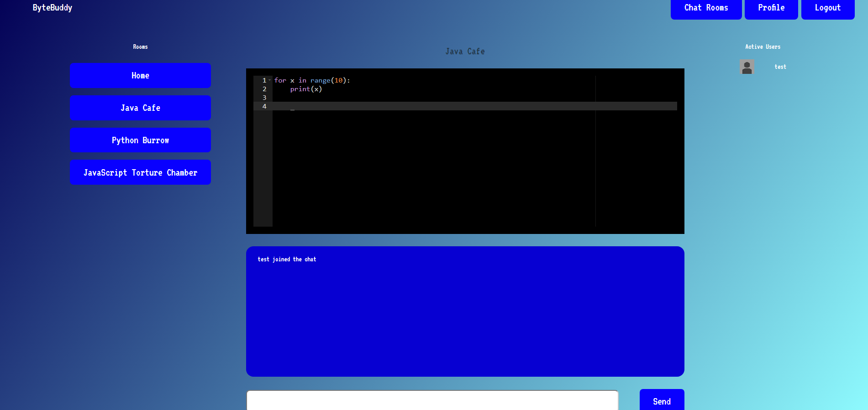Click line number 1 in editor gutter
The image size is (868, 410).
point(264,81)
